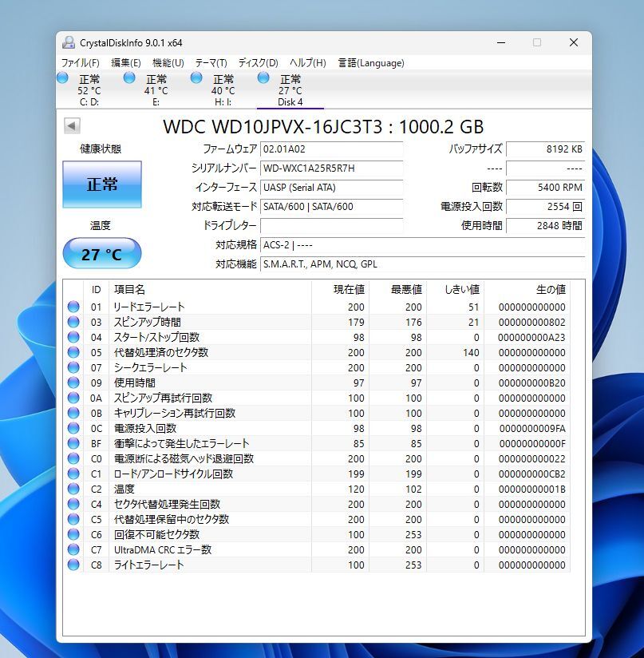Image resolution: width=644 pixels, height=658 pixels.
Task: Click the status orb for Disk 4
Action: [263, 77]
